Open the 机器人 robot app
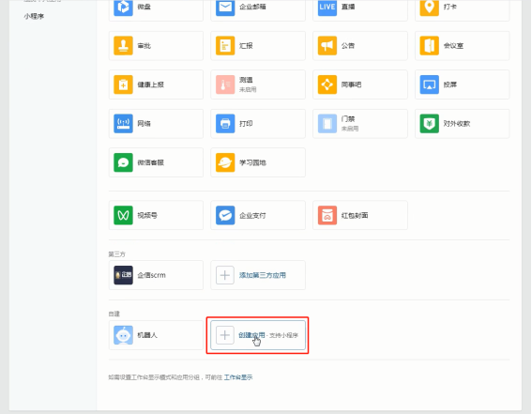 point(156,335)
